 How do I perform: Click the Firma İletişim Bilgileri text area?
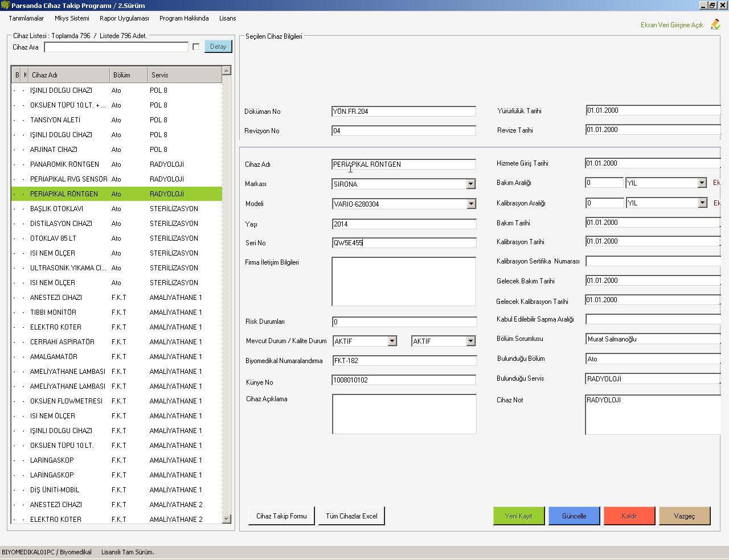[404, 282]
